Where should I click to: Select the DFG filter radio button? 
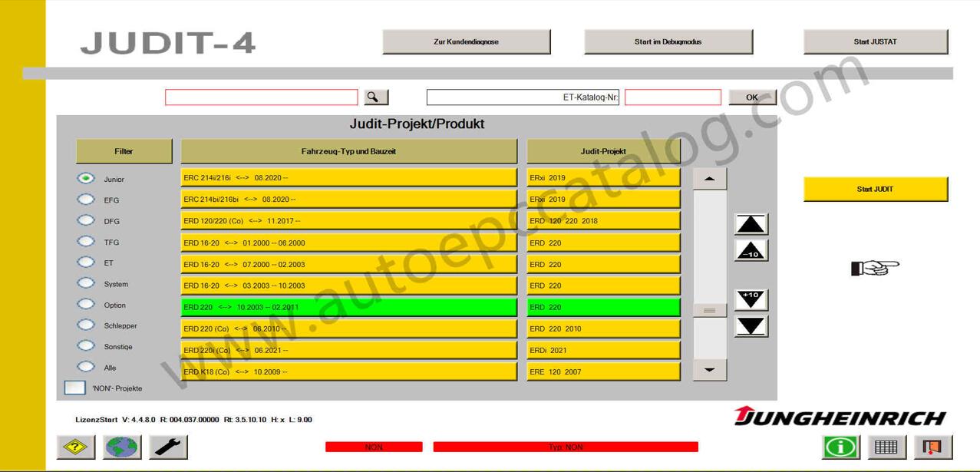pyautogui.click(x=86, y=221)
